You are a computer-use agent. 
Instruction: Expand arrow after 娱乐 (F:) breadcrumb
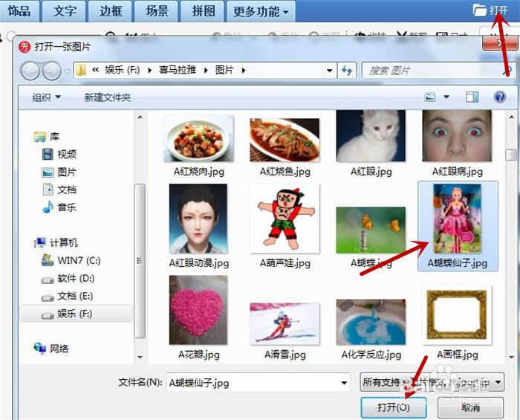149,71
